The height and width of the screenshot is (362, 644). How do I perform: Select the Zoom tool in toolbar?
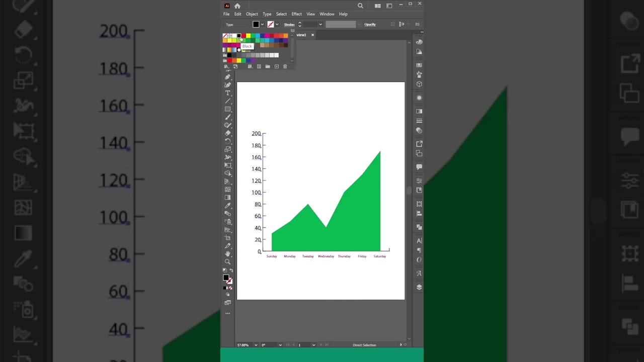(227, 262)
